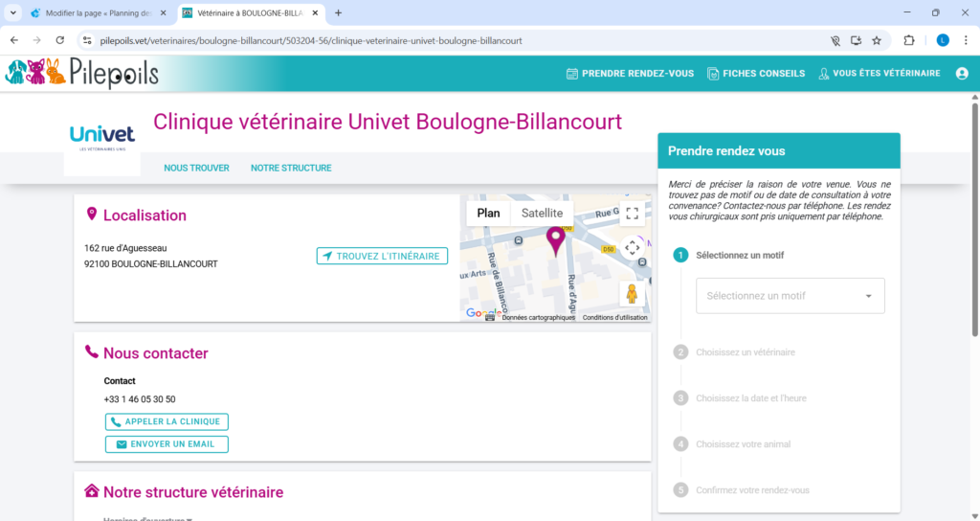Click install app icon in address bar
The width and height of the screenshot is (980, 521).
(856, 40)
